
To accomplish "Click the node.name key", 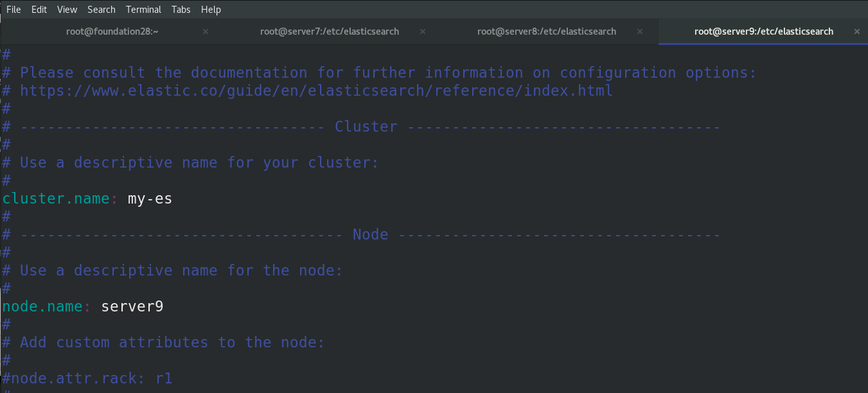I will 42,306.
